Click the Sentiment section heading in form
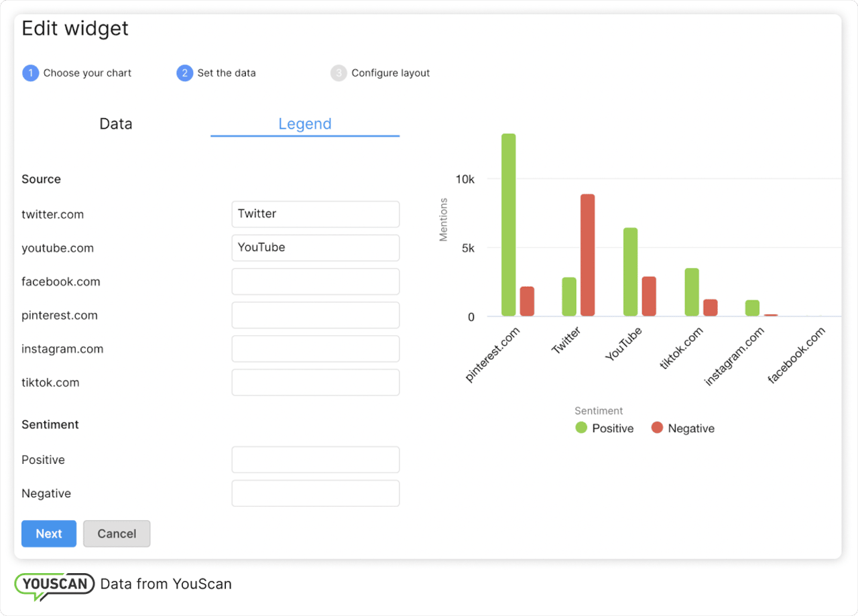The image size is (858, 616). (x=50, y=424)
